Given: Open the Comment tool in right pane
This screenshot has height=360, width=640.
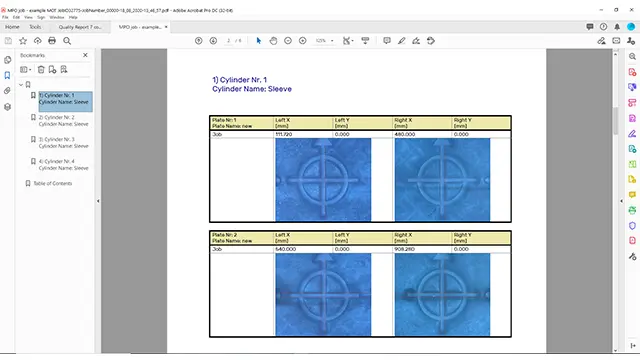Looking at the screenshot, I should tap(632, 195).
